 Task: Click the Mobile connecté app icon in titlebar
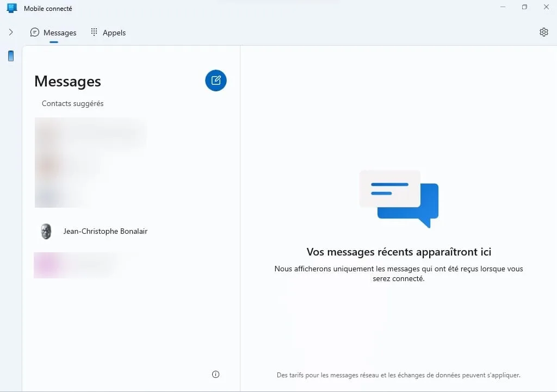(x=11, y=8)
